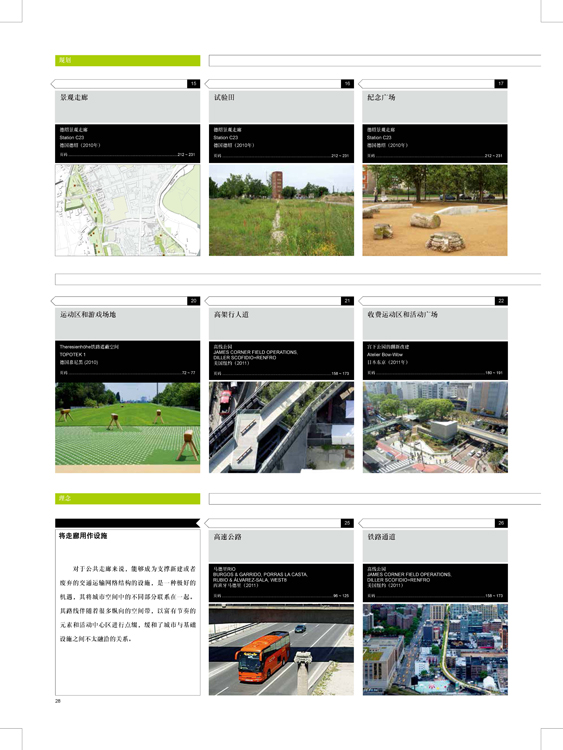Click the Atelier Bow-Wow designer name
Screen dimensions: 563x750
coord(385,355)
